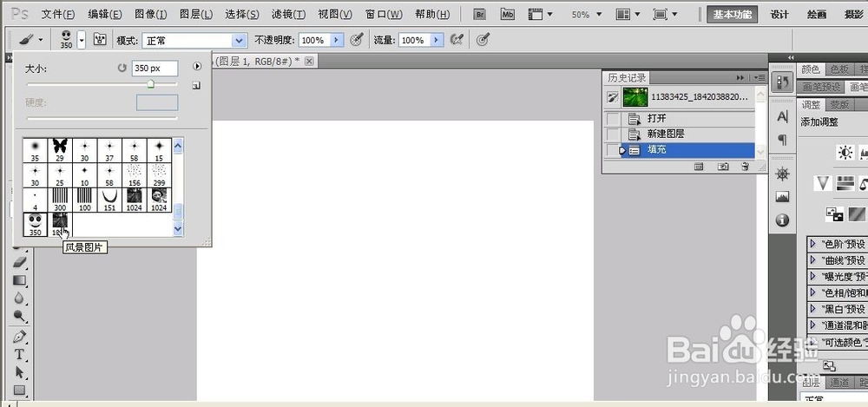868x407 pixels.
Task: Open the 图层 menu
Action: 196,15
